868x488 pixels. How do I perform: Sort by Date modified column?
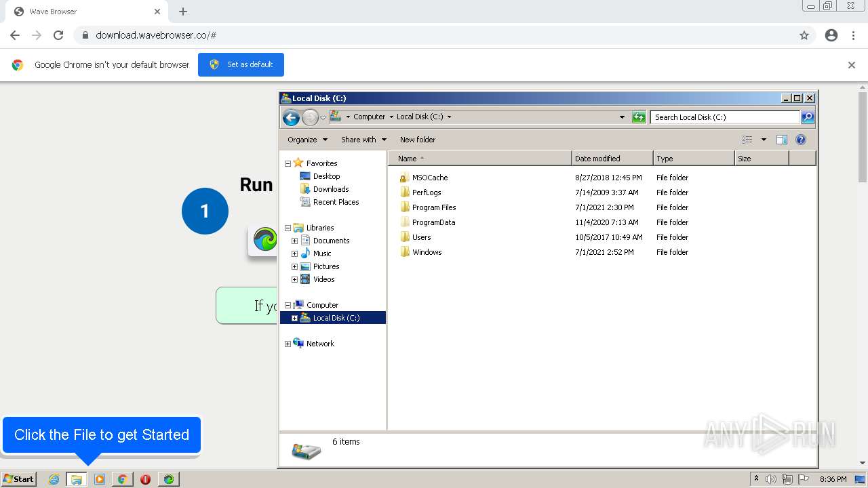coord(612,159)
